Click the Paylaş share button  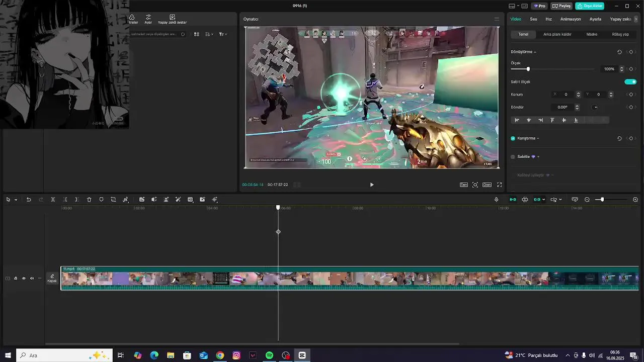[x=561, y=6]
